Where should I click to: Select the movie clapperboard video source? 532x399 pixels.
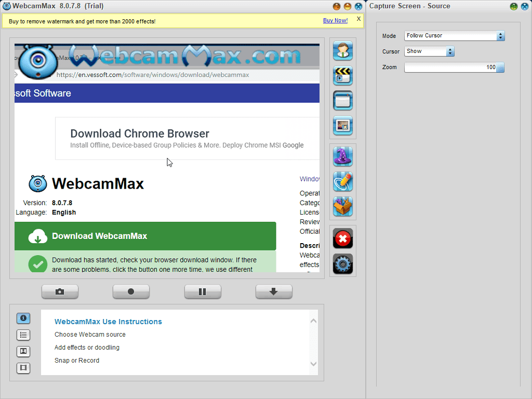coord(343,76)
